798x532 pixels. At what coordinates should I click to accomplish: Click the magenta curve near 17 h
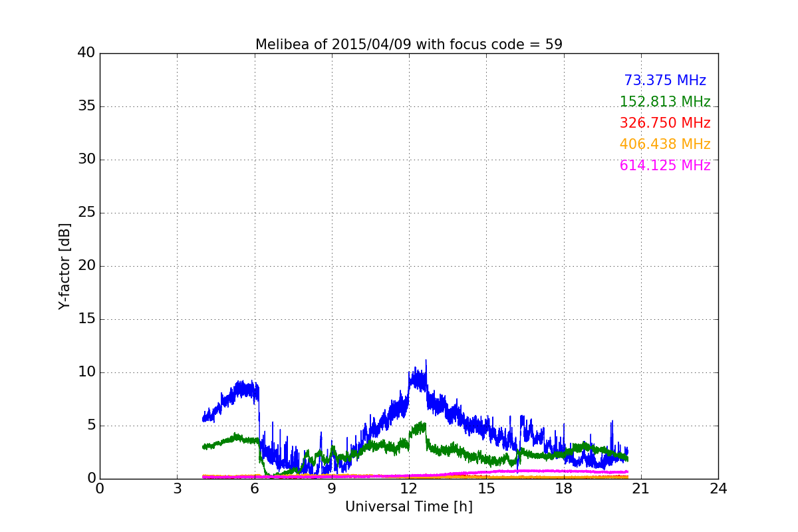click(x=539, y=471)
